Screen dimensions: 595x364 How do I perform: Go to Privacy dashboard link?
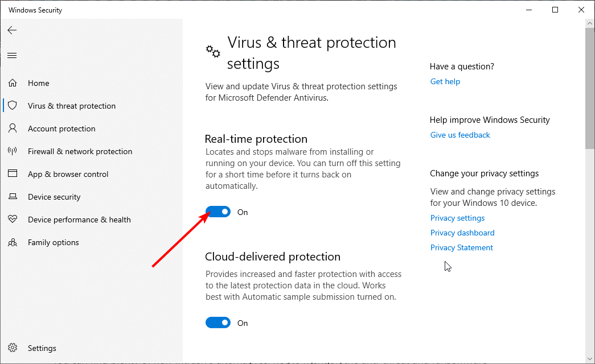point(462,233)
